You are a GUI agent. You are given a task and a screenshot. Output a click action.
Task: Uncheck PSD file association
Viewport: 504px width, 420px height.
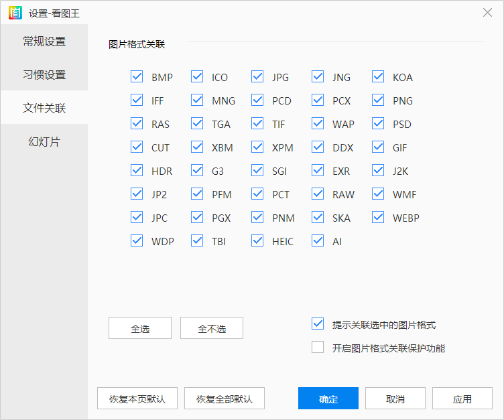(378, 124)
